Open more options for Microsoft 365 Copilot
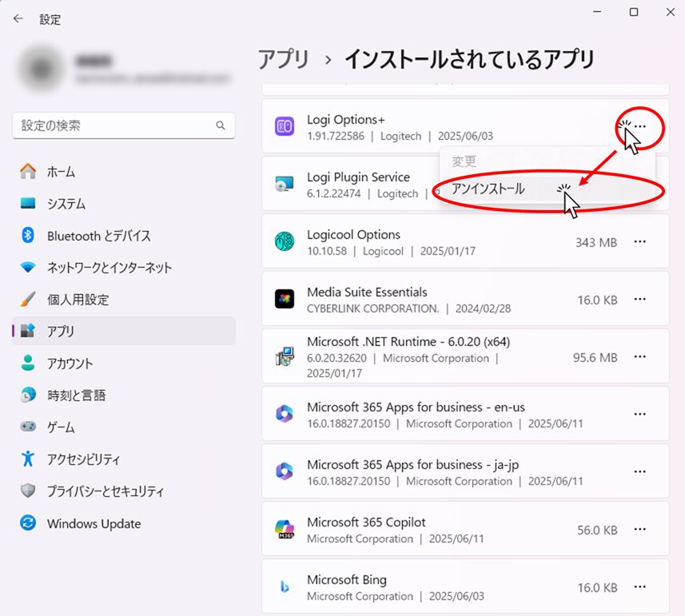 click(x=640, y=529)
